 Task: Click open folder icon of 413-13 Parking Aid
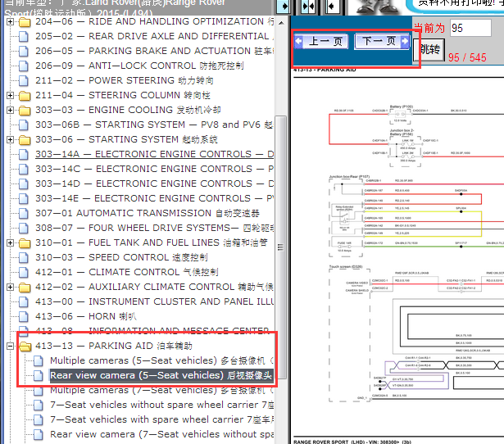pyautogui.click(x=25, y=347)
